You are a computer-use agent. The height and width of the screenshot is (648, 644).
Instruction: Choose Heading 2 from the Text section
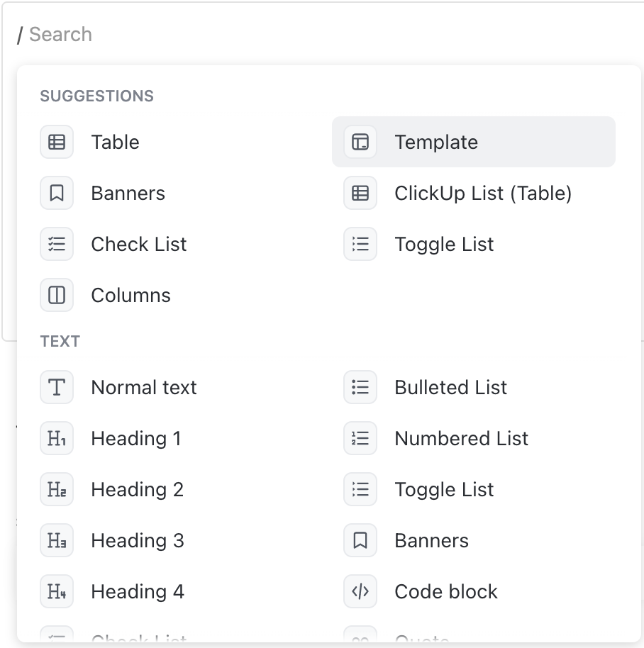click(x=137, y=489)
